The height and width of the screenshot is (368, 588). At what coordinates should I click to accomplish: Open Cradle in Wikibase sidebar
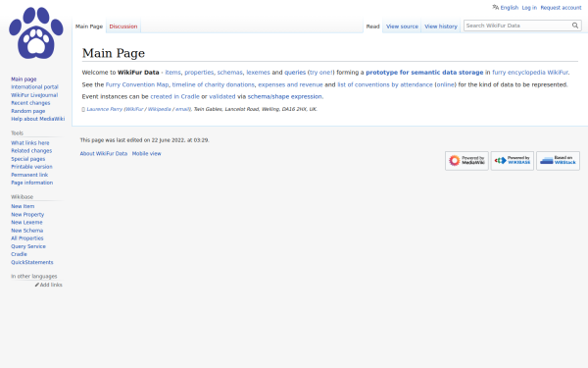tap(19, 254)
